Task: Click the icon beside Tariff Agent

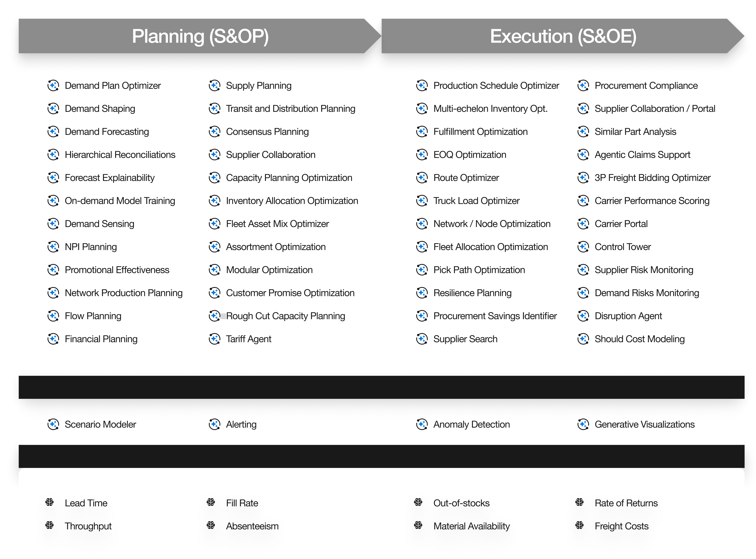Action: pyautogui.click(x=215, y=339)
